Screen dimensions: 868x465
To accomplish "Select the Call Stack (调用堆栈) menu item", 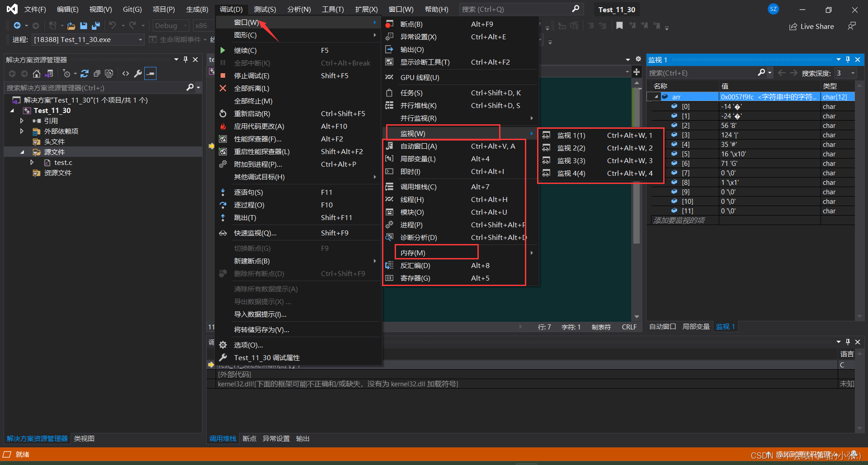I will click(461, 187).
